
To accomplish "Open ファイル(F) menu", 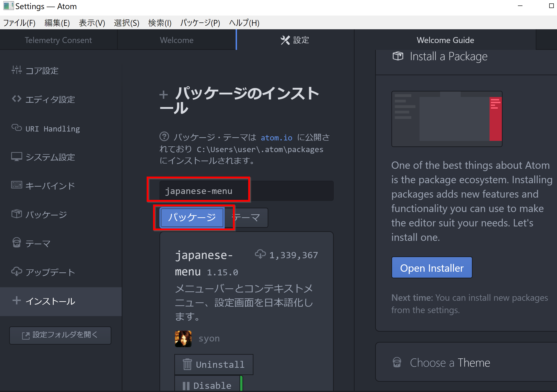I will (19, 23).
